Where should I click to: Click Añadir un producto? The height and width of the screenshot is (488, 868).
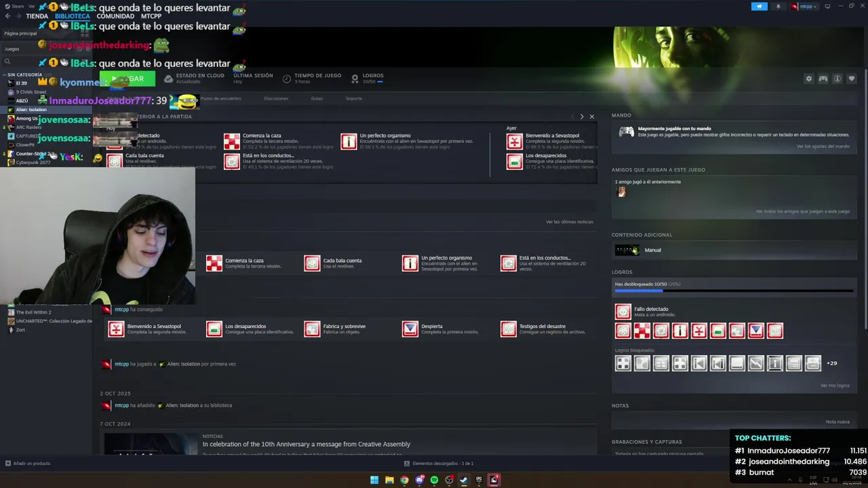(x=28, y=464)
